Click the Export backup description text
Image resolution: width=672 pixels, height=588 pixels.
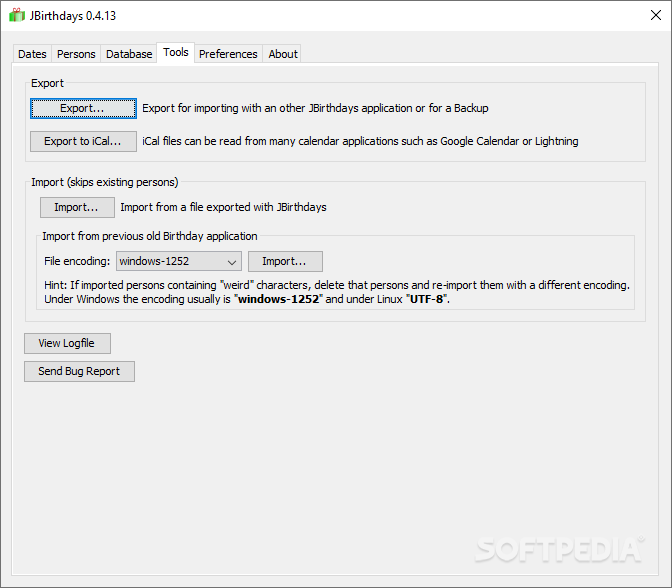(x=315, y=108)
